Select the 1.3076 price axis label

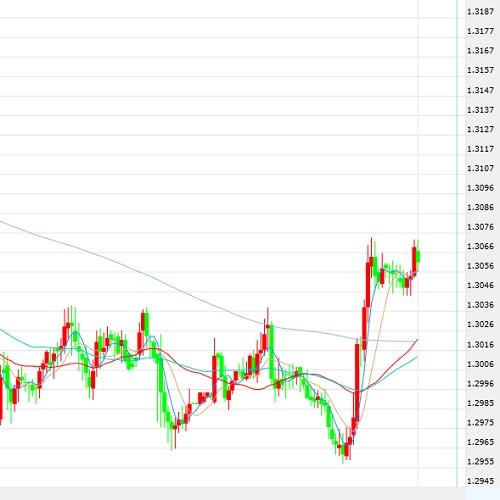point(480,227)
